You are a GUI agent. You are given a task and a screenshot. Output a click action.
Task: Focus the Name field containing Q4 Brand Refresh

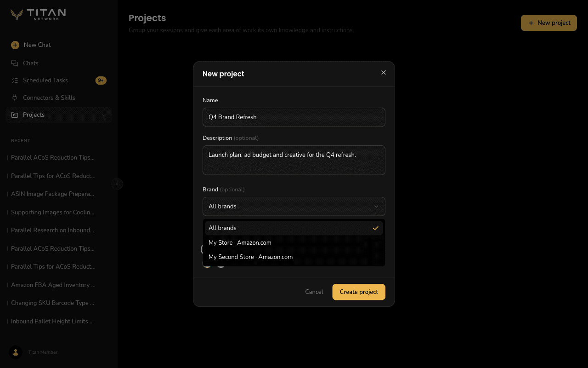[x=294, y=117]
